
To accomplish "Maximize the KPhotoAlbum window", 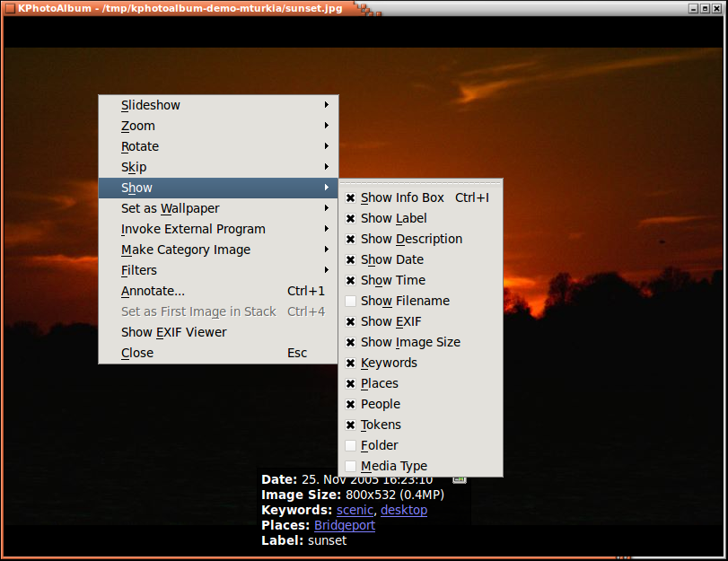I will point(706,8).
